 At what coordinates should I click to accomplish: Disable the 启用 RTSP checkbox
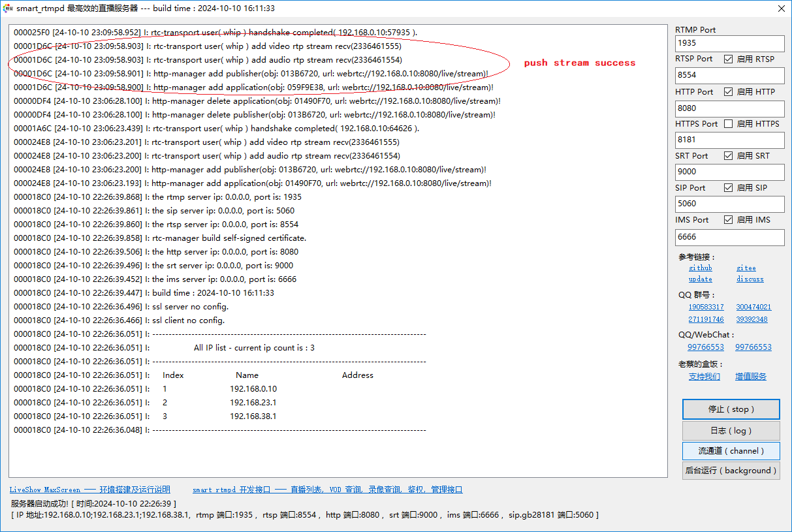[728, 59]
